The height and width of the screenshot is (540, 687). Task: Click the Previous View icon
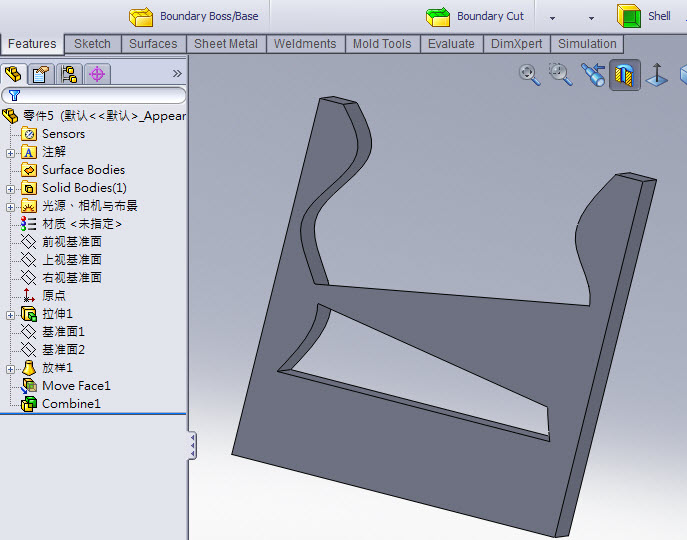coord(593,75)
